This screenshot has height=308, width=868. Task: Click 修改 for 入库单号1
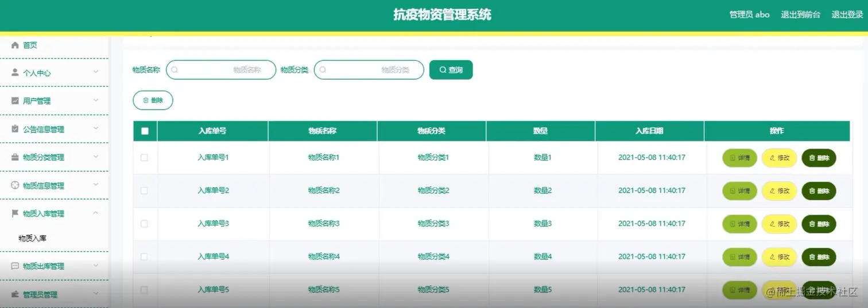click(x=779, y=158)
